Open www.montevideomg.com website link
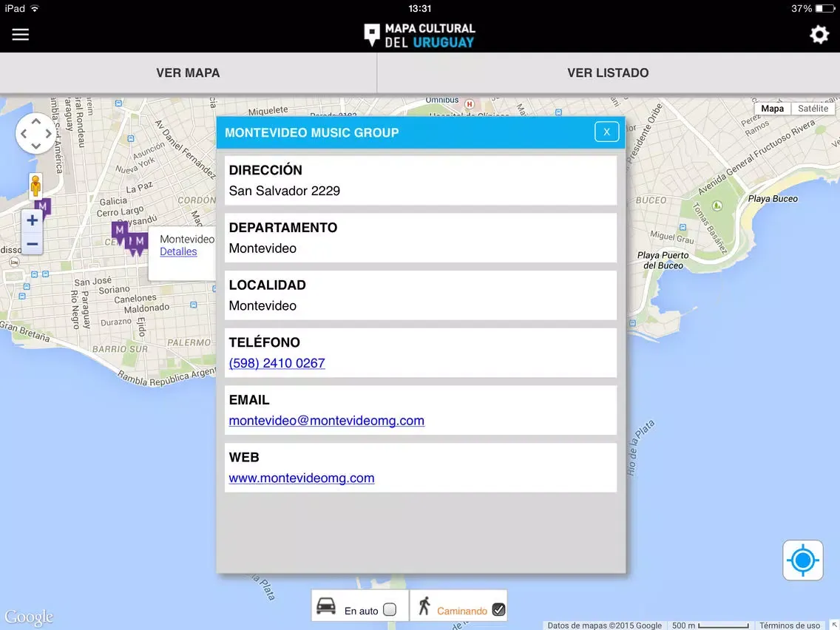Viewport: 840px width, 630px height. point(302,478)
